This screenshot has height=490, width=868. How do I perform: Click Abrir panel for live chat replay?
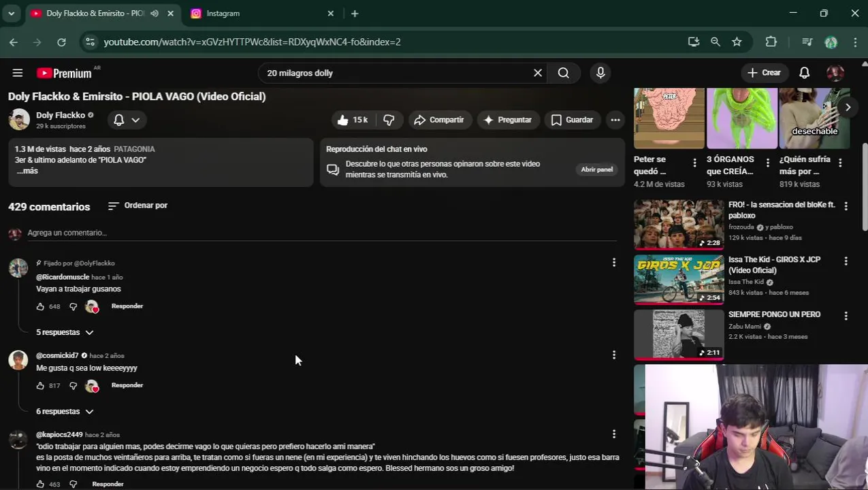click(597, 169)
